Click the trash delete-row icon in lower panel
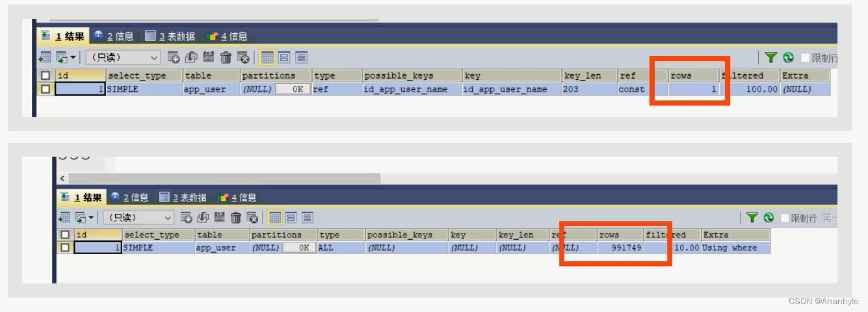 click(x=235, y=217)
